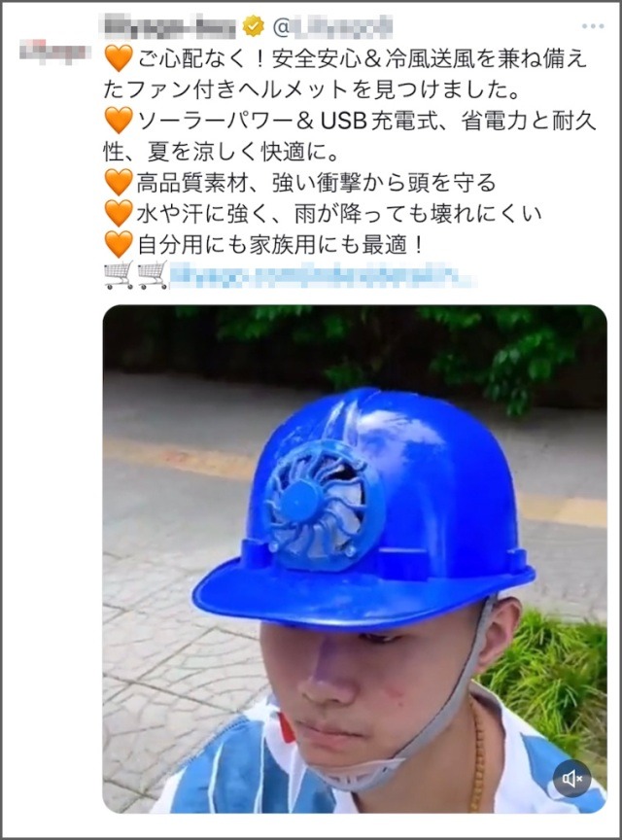Viewport: 622px width, 840px height.
Task: Click orange heart before ソーラーパワー
Action: tap(119, 122)
